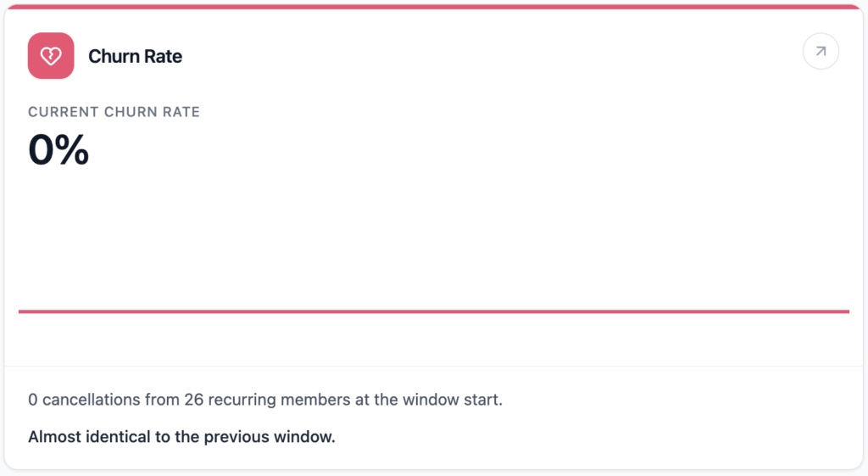Click the left end of the red chart line
Image resolution: width=868 pixels, height=476 pixels.
pyautogui.click(x=22, y=311)
